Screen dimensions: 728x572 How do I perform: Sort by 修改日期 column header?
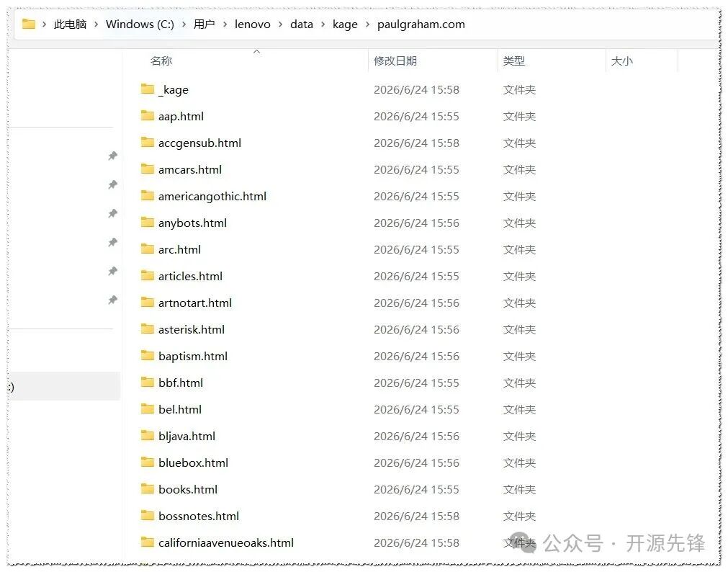pos(395,61)
